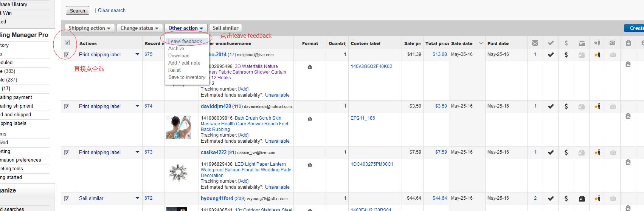Open Print shipping label for record 674
This screenshot has height=211, width=644.
(100, 106)
